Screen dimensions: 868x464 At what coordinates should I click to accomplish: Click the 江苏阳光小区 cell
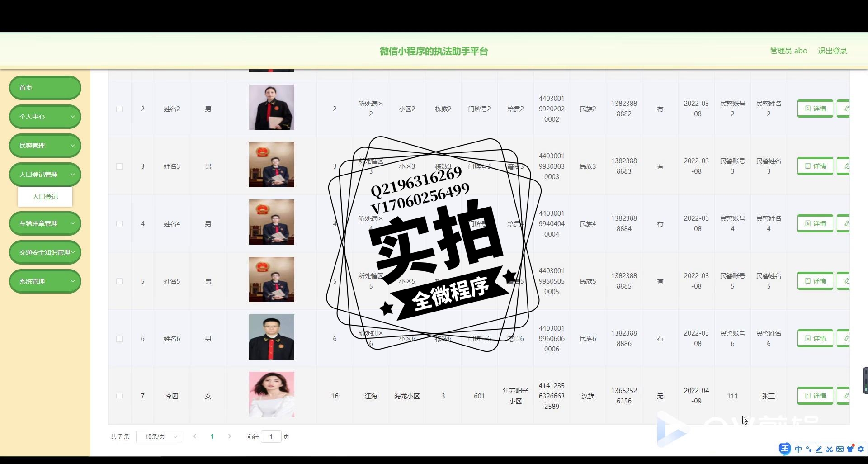(x=515, y=396)
